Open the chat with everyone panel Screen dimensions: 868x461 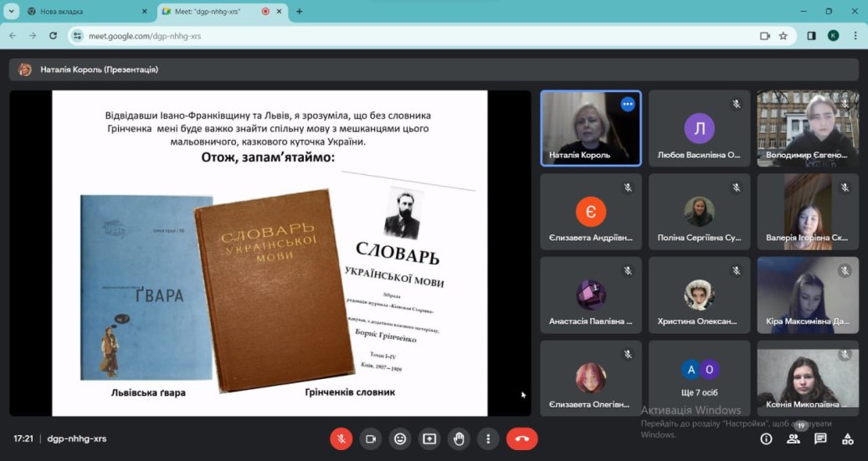(x=820, y=438)
